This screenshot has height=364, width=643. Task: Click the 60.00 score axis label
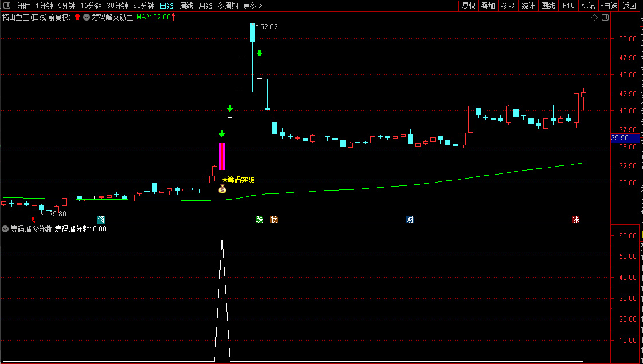628,236
